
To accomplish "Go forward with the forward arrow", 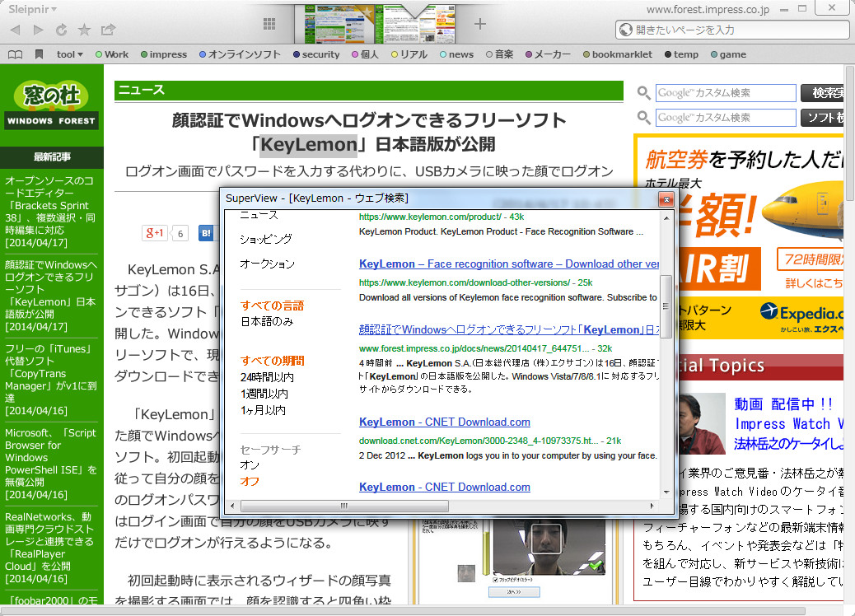I will (x=38, y=30).
